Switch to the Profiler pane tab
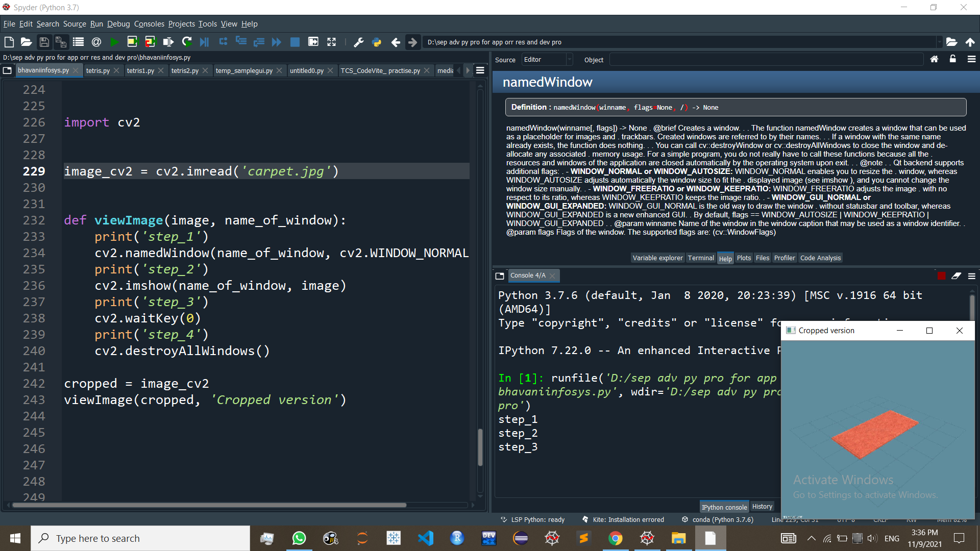 tap(785, 258)
